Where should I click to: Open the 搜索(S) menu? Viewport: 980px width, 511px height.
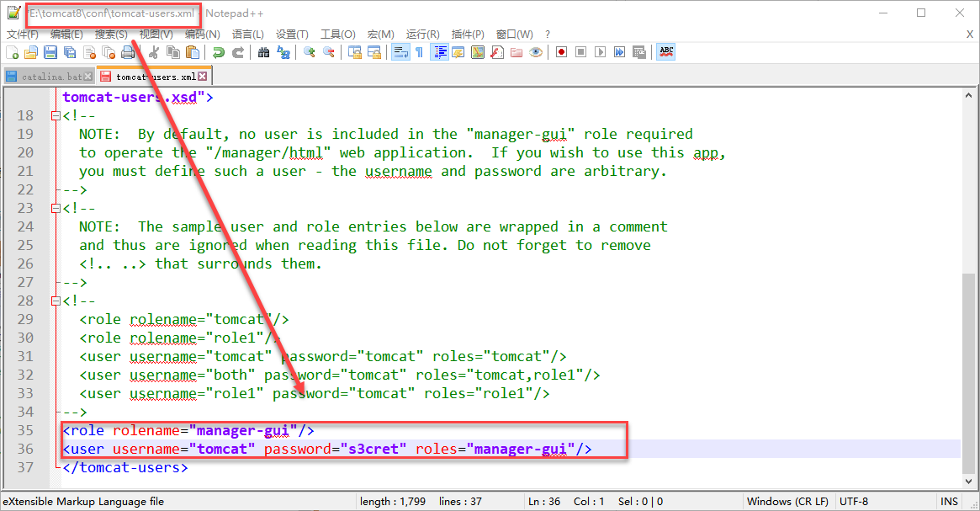[x=111, y=35]
